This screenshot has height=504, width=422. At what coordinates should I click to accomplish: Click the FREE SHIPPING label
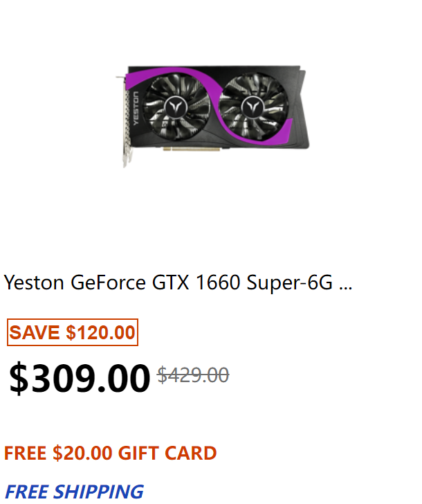click(74, 492)
